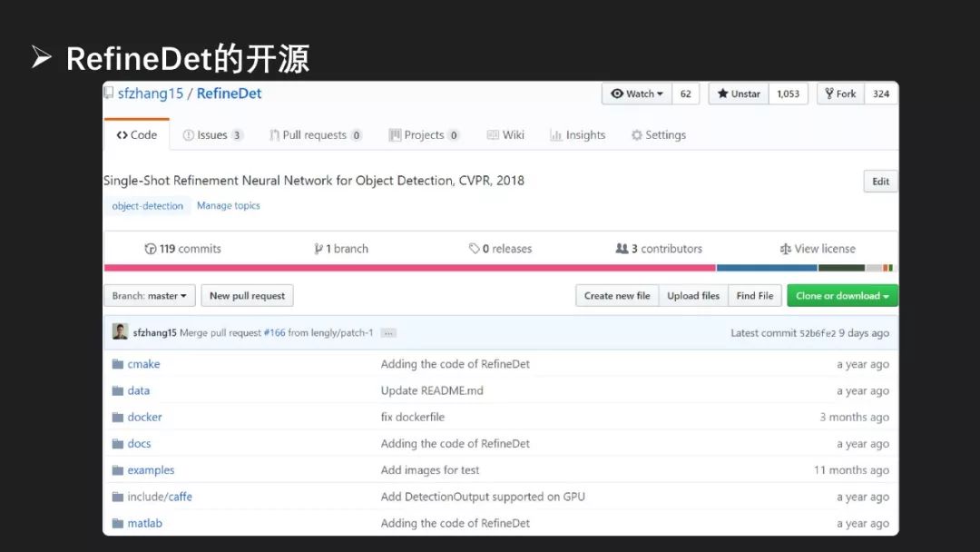Select the object-detection topic tag
Screen dimensions: 980x552
(x=148, y=206)
